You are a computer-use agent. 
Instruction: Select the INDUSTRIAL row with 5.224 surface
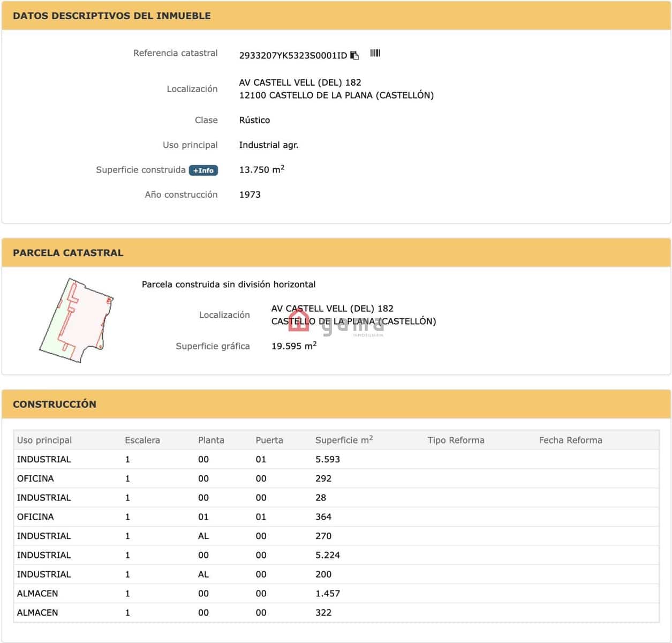click(x=336, y=555)
